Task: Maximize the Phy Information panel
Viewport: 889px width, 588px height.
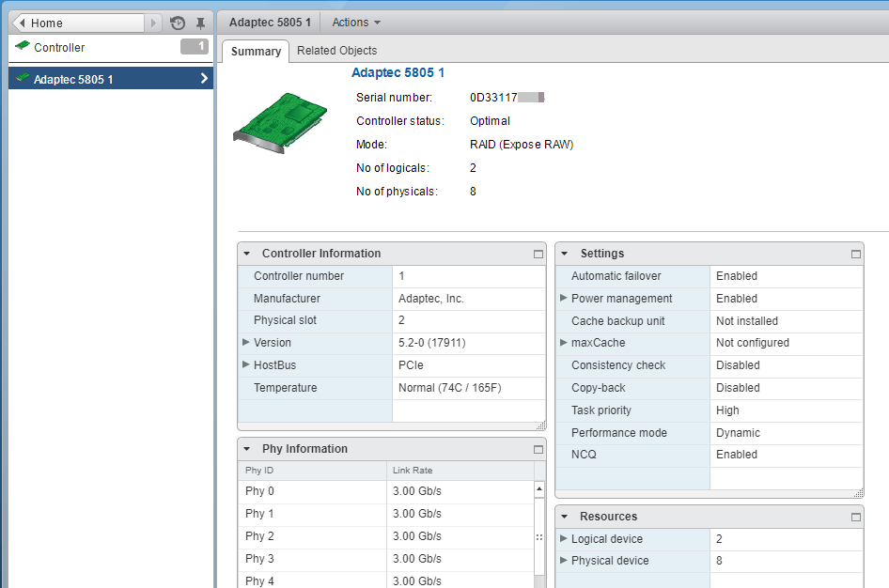Action: pyautogui.click(x=538, y=449)
